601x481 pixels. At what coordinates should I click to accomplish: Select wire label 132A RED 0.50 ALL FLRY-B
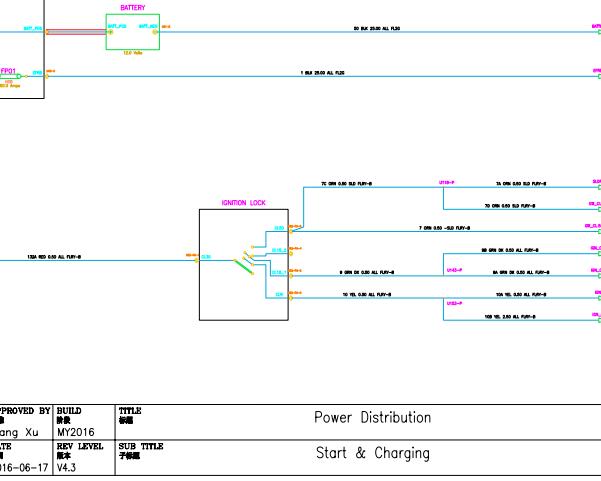coord(54,257)
